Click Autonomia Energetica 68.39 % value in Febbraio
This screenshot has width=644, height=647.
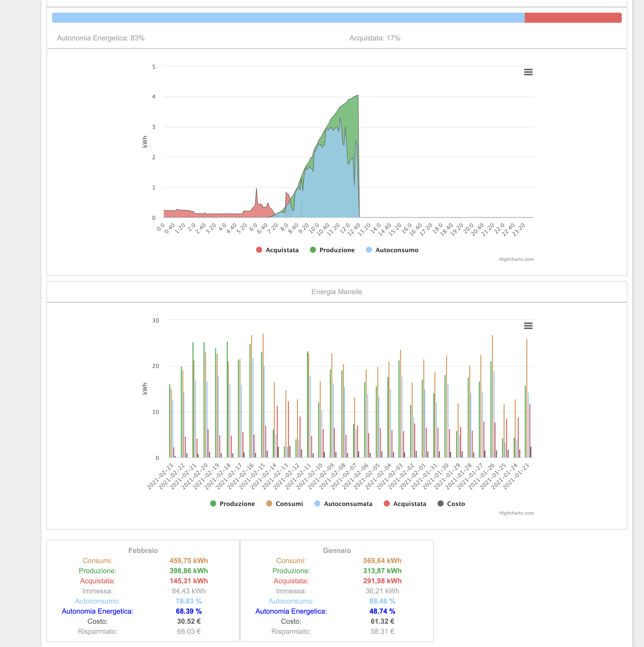[188, 611]
